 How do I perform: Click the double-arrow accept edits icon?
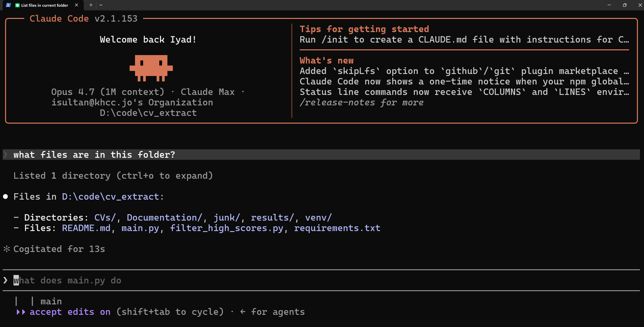click(x=21, y=312)
